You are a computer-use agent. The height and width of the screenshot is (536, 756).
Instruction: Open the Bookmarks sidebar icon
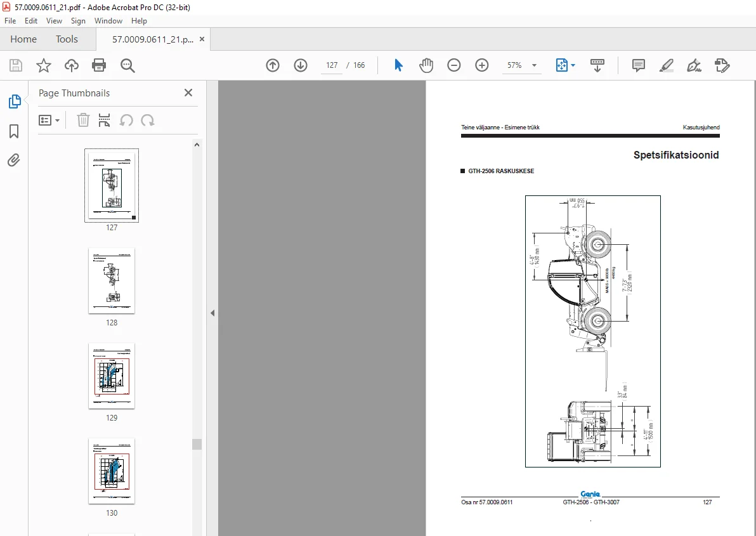coord(14,131)
